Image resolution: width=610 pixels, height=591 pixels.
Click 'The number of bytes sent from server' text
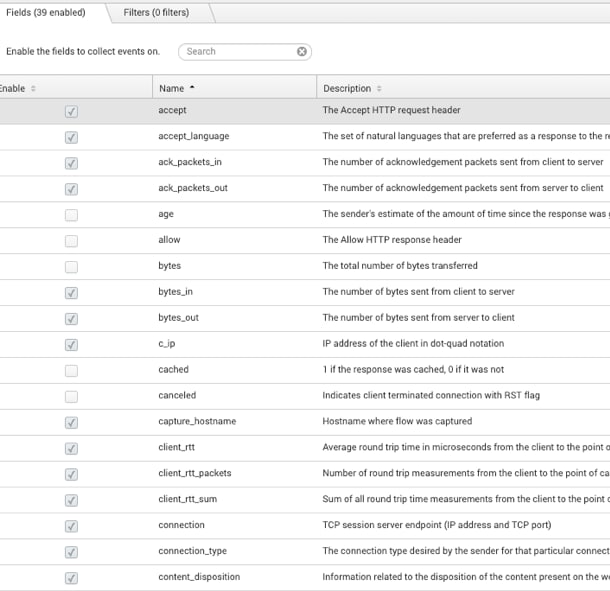(x=419, y=317)
